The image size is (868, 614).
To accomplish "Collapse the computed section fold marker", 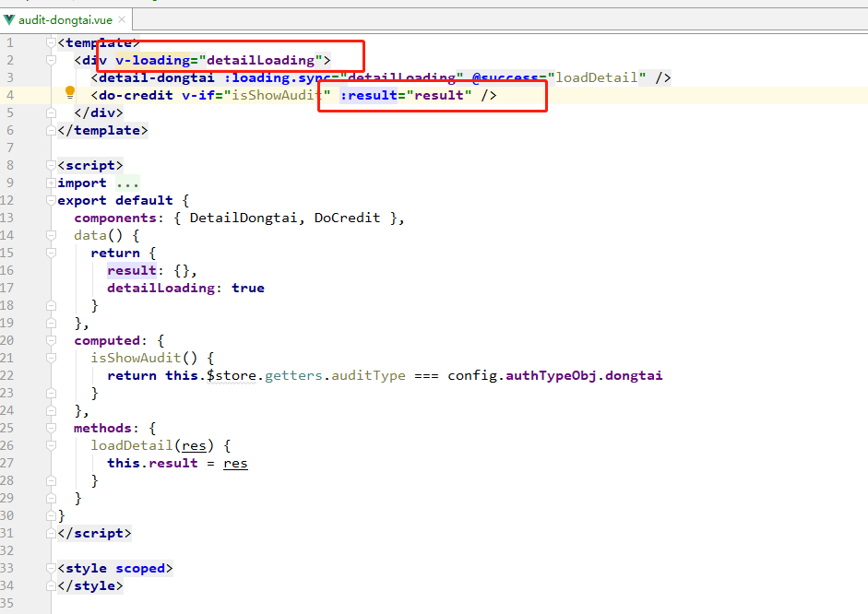I will tap(51, 341).
